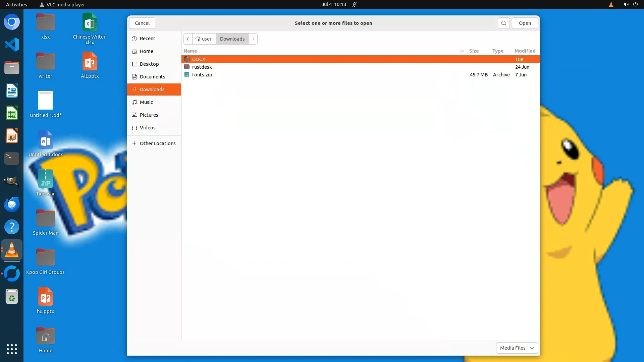Click the forward path chevron after Downloads
The width and height of the screenshot is (644, 362).
(253, 39)
